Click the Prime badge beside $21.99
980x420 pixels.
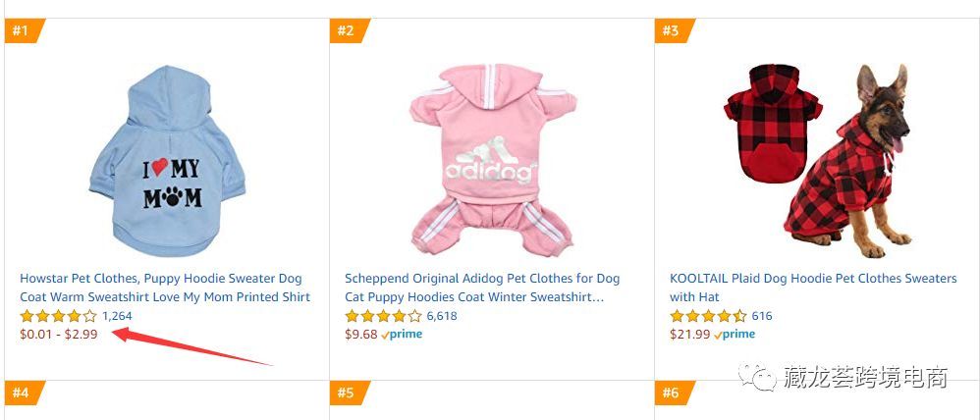point(735,334)
